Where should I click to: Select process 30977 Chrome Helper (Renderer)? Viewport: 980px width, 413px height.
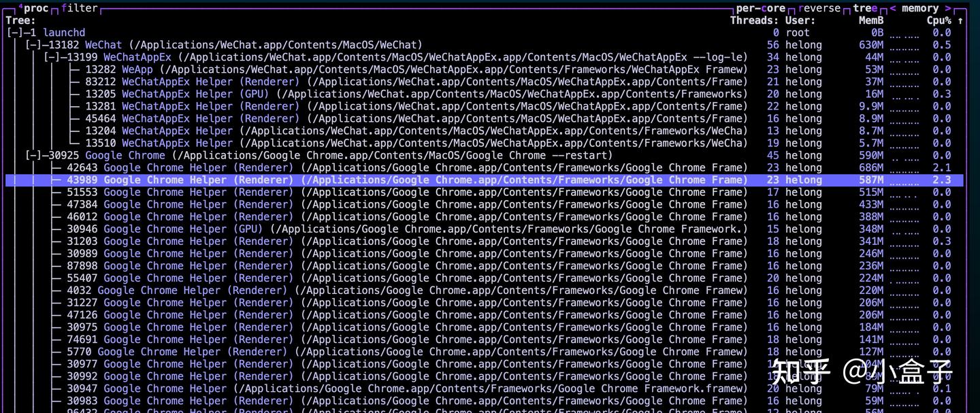[485, 363]
